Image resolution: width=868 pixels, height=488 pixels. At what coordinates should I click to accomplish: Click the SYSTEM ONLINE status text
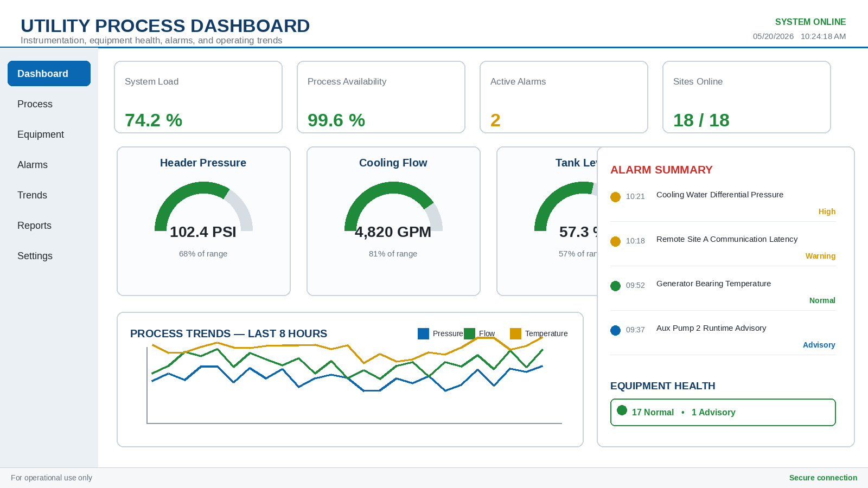[x=810, y=22]
